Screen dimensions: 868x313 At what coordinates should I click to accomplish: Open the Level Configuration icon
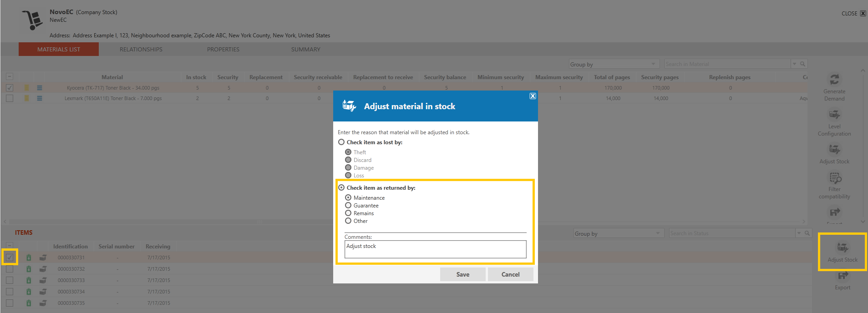834,115
